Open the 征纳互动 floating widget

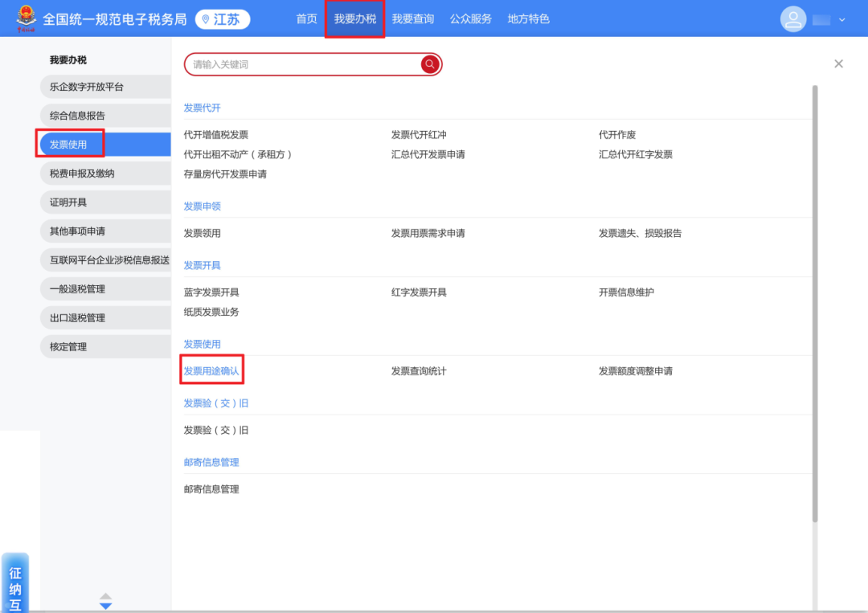[x=15, y=582]
